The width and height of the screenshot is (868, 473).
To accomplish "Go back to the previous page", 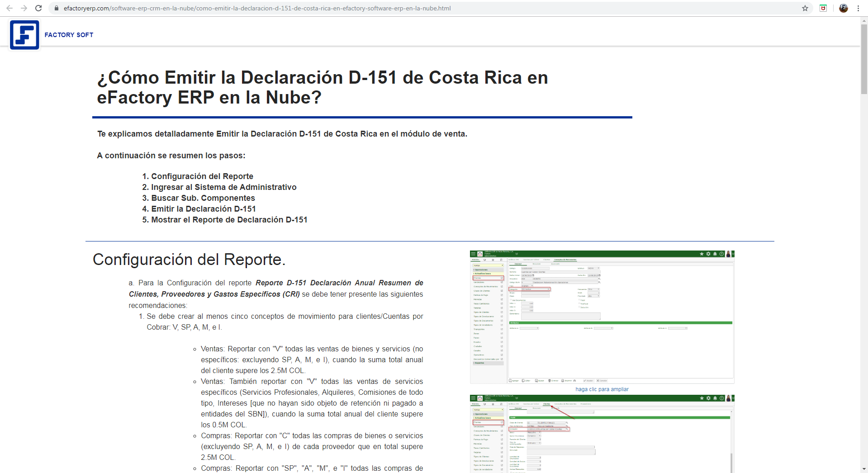I will point(9,8).
